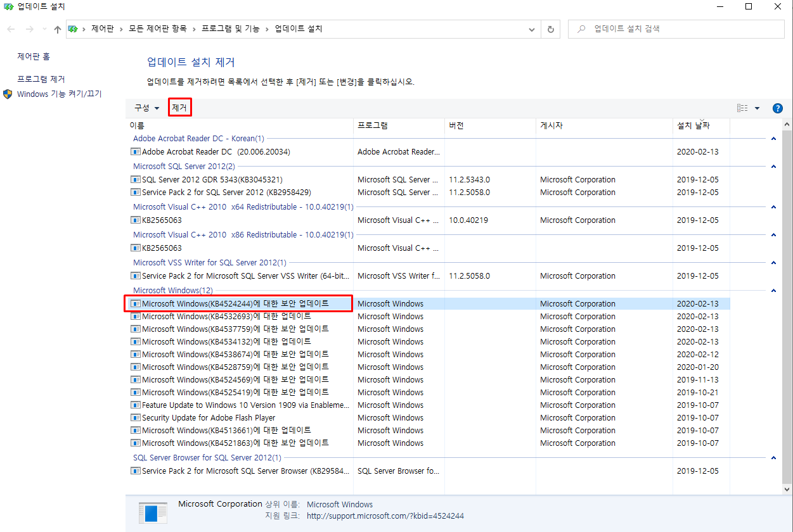The width and height of the screenshot is (793, 532).
Task: Click KB4534132 update icon
Action: coord(135,342)
